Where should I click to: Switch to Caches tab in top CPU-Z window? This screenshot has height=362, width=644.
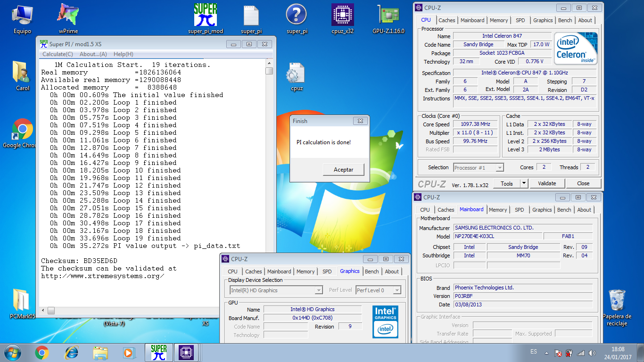447,20
